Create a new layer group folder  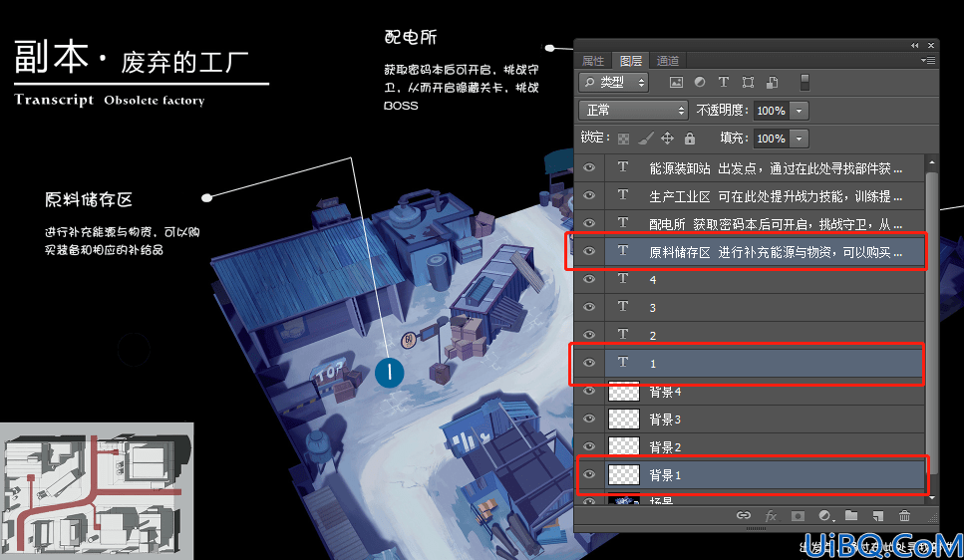(851, 516)
